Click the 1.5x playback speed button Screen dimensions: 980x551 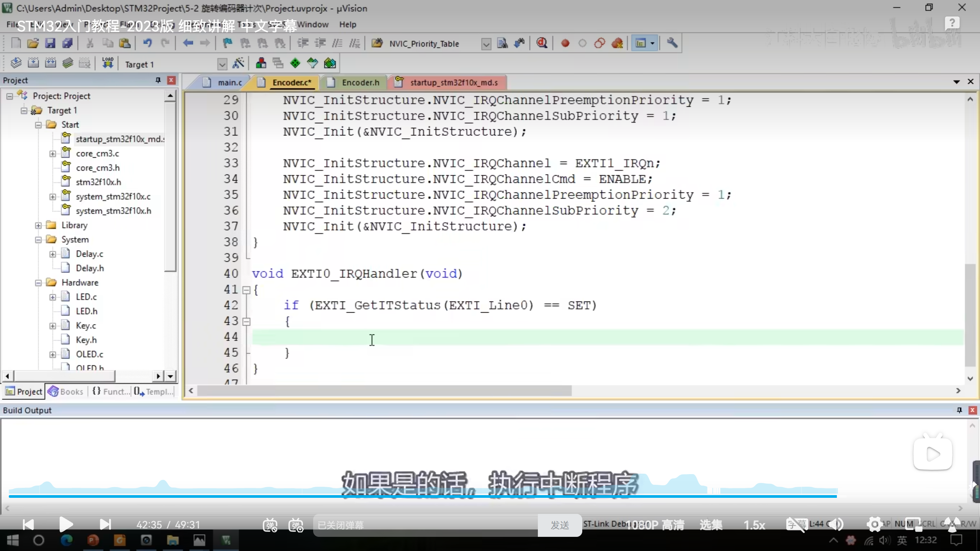pyautogui.click(x=754, y=525)
